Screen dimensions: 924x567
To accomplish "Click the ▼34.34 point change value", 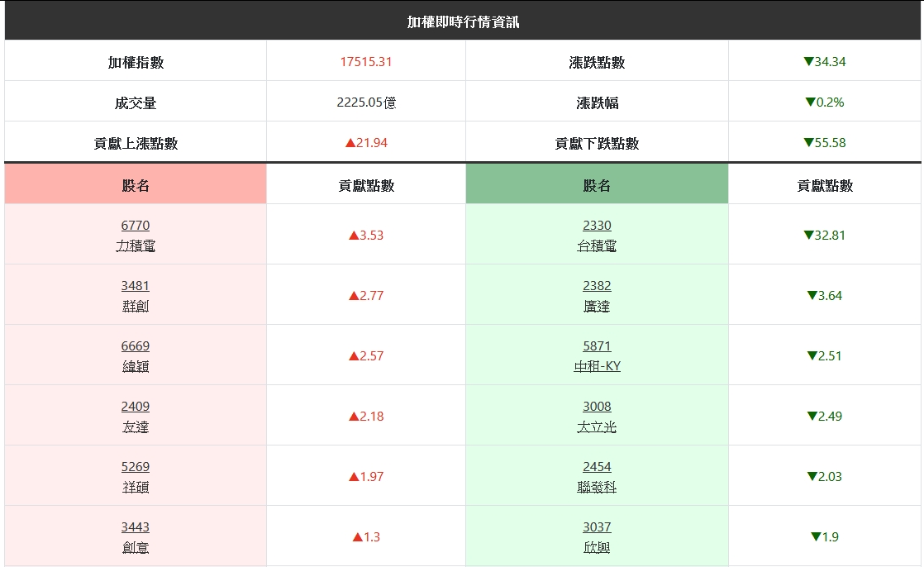I will 825,62.
